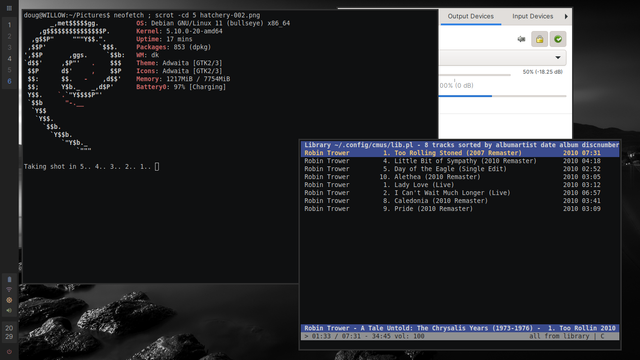Toggle the green checkmark set-as-fallback button
The height and width of the screenshot is (360, 640).
click(558, 39)
